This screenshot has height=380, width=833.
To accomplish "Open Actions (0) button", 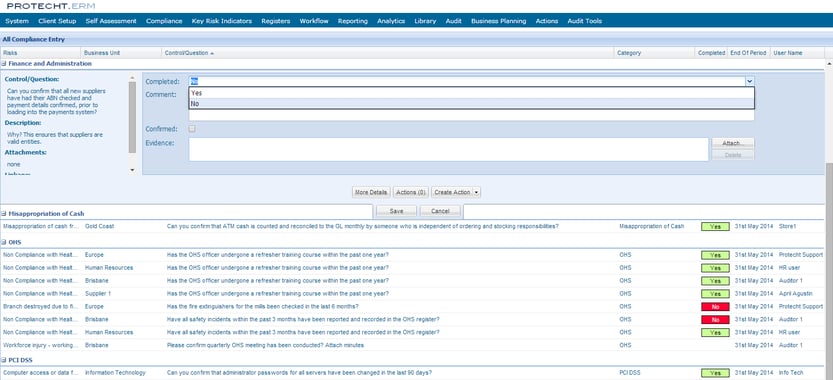I will point(411,192).
